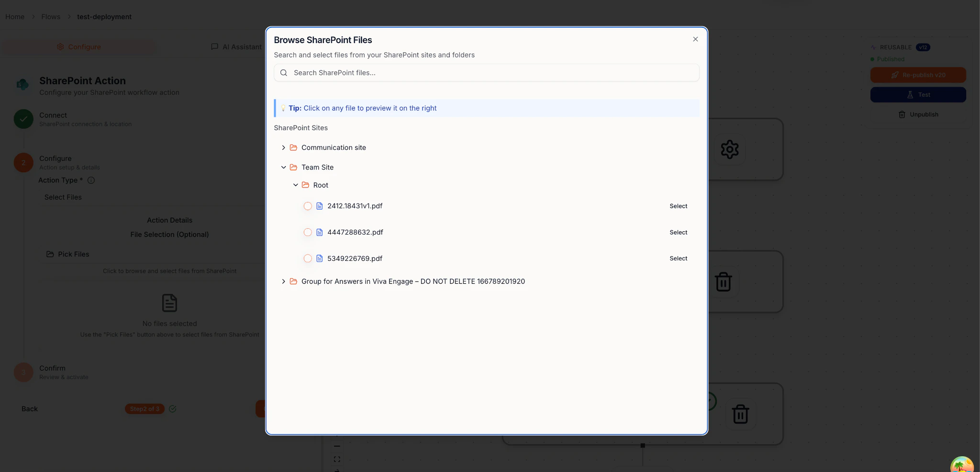Collapse the Team Site folder
The height and width of the screenshot is (472, 980).
283,167
